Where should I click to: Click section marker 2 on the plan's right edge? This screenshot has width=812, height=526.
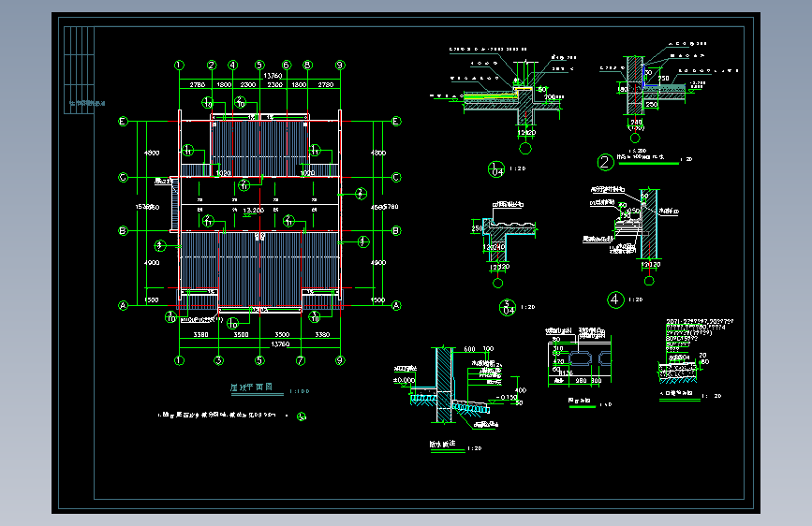361,194
